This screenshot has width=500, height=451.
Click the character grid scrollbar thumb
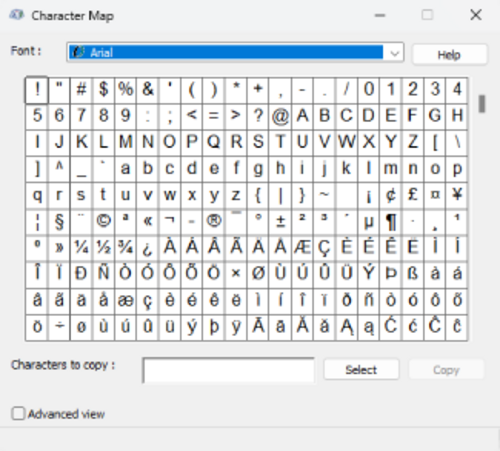tap(482, 104)
